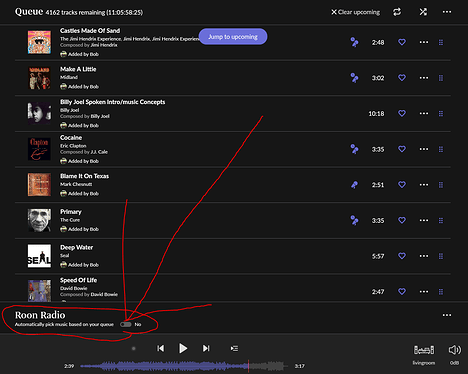
Task: Toggle the Roon Radio switch
Action: point(126,324)
